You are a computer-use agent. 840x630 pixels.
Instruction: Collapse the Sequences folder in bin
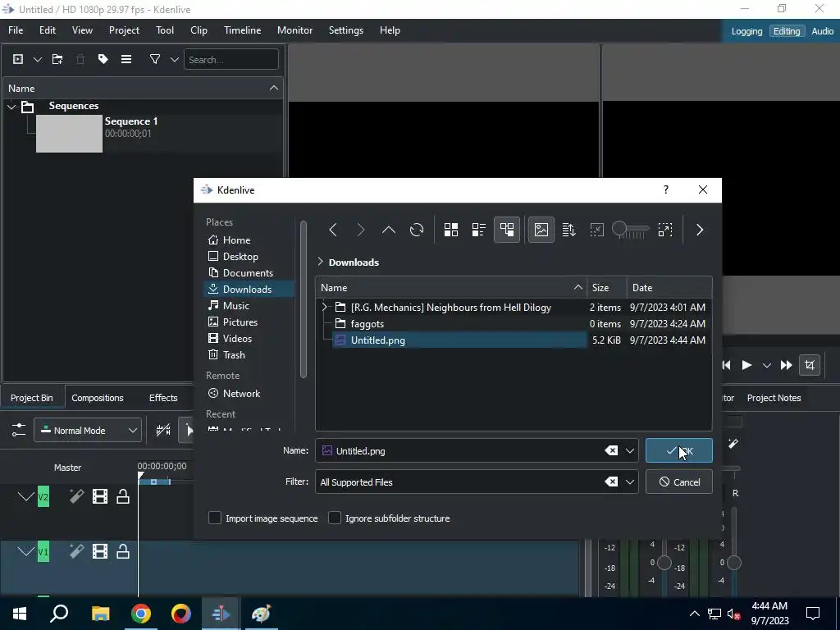point(11,107)
